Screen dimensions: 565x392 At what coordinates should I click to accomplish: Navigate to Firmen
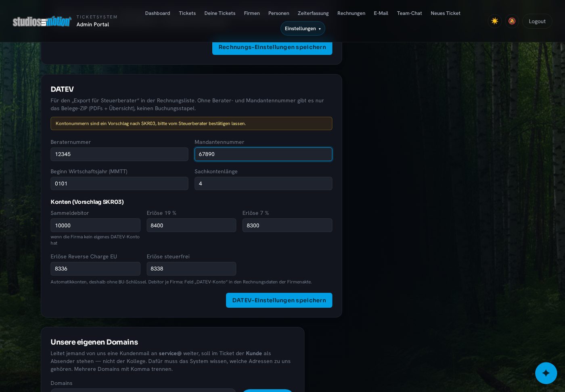(252, 13)
